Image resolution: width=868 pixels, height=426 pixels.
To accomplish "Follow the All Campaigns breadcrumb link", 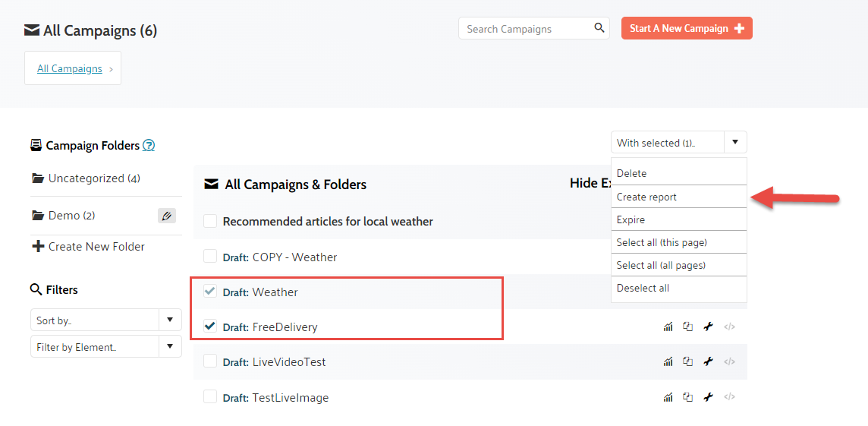I will pos(70,68).
